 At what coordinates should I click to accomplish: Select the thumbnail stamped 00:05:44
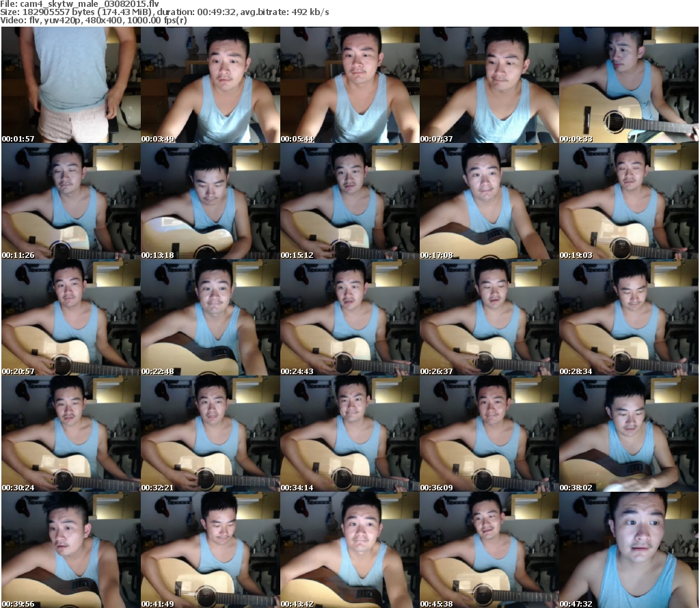pos(349,85)
